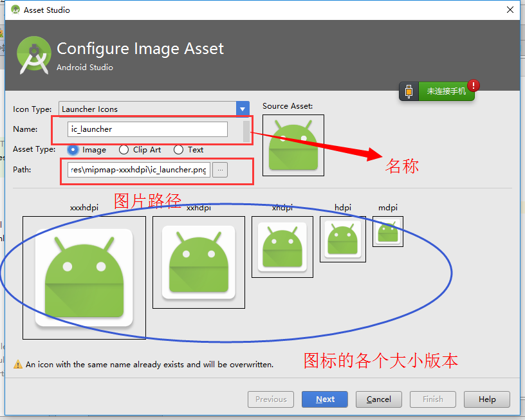
Task: Click the Name field containing ic_launcher
Action: click(148, 129)
